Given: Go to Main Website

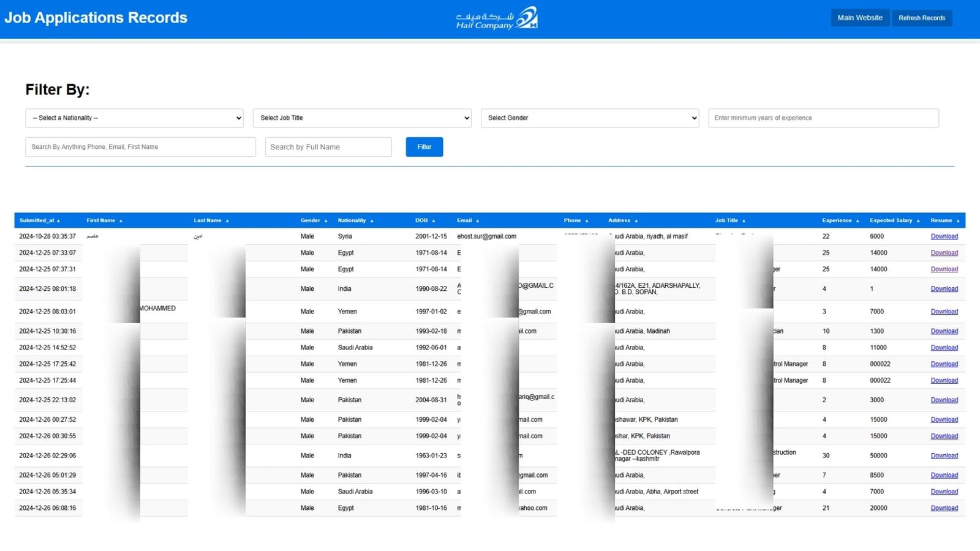Looking at the screenshot, I should coord(860,18).
